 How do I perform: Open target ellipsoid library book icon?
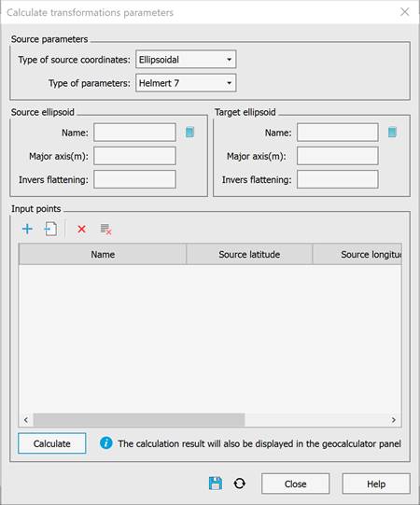(x=392, y=132)
